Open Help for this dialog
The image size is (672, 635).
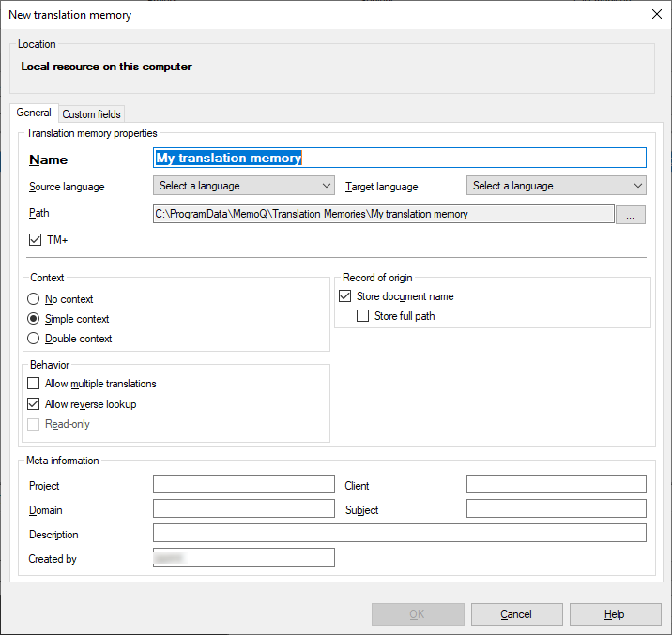(615, 614)
